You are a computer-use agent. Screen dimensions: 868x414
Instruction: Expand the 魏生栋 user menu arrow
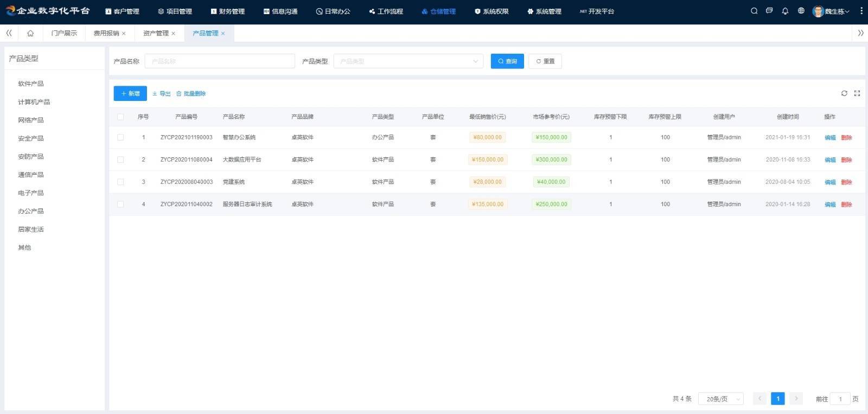(847, 11)
